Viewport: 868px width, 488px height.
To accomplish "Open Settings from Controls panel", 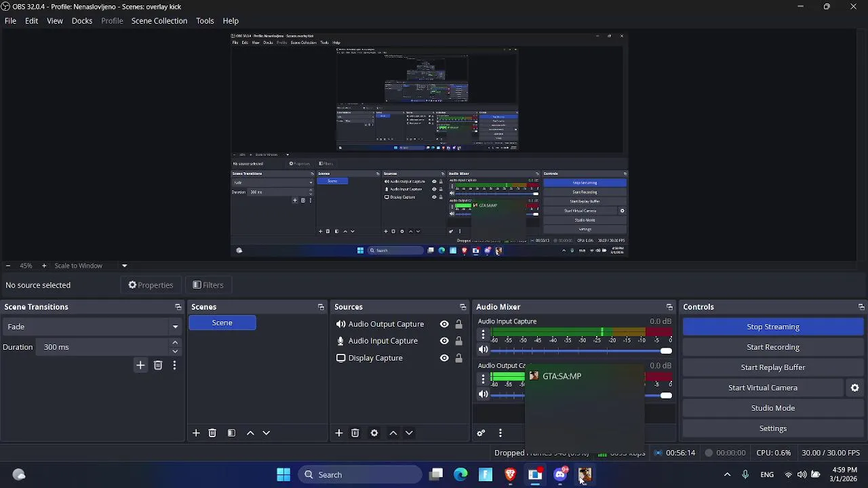I will click(773, 428).
